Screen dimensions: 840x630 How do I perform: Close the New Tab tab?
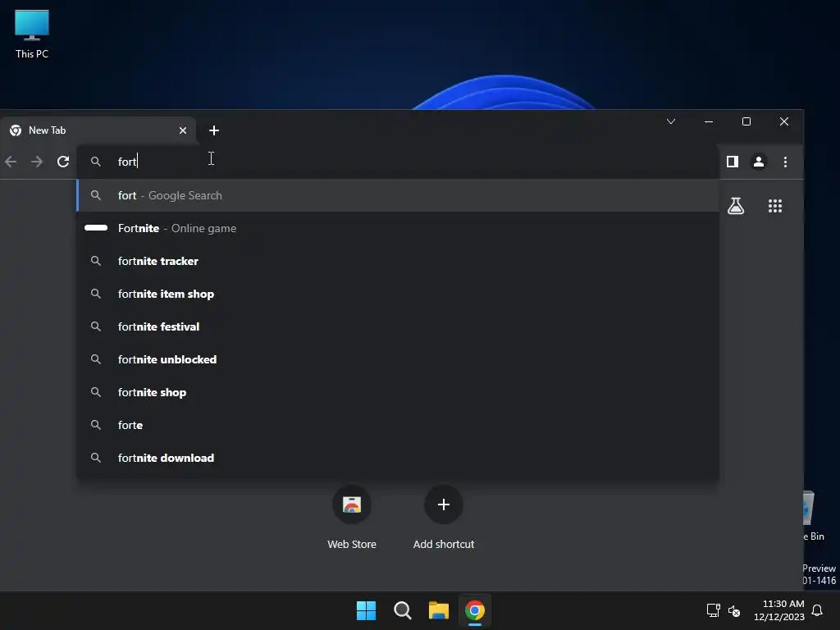point(183,130)
